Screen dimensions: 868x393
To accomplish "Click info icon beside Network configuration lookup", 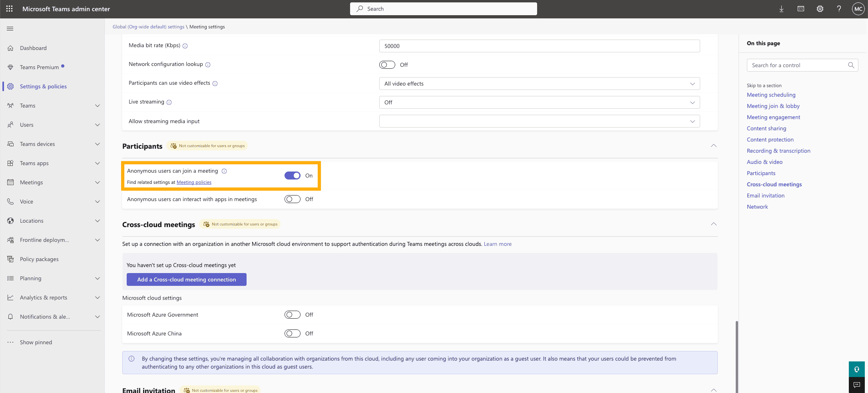I will pyautogui.click(x=208, y=65).
